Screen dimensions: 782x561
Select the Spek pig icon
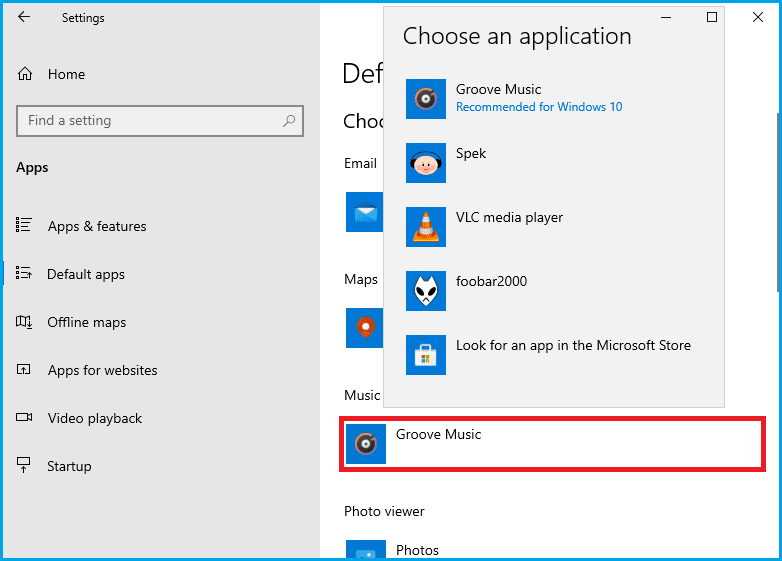[425, 163]
